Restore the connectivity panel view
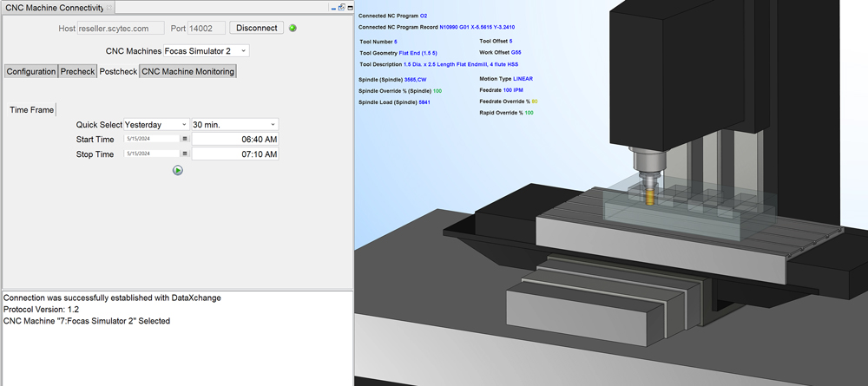Screen dimensions: 868x386 pos(340,7)
